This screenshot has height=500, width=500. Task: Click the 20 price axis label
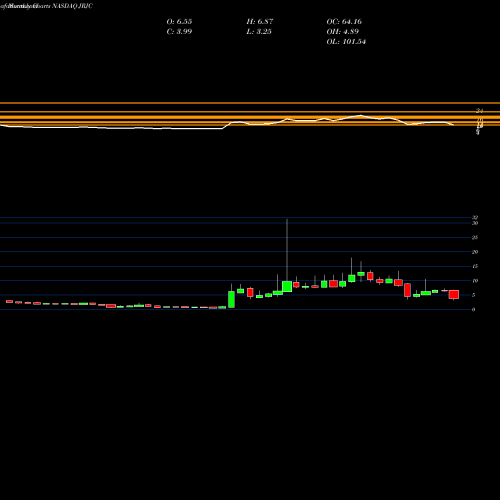475,252
